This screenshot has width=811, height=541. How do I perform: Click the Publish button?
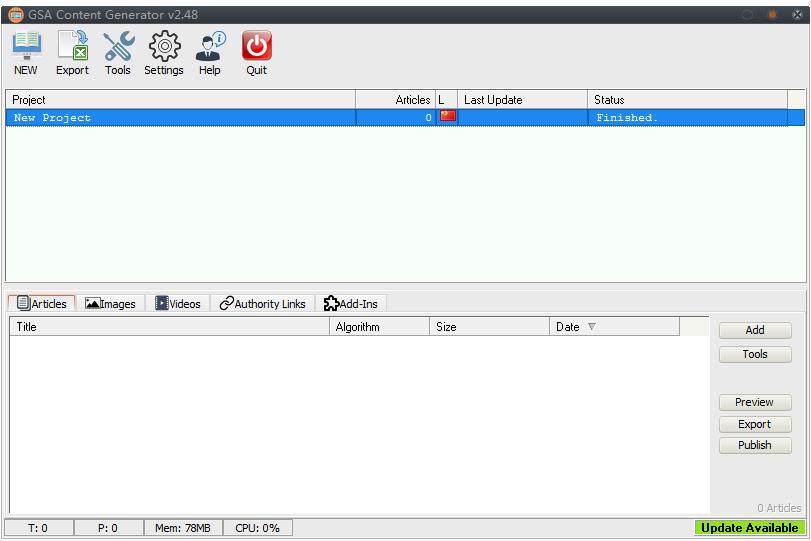755,445
